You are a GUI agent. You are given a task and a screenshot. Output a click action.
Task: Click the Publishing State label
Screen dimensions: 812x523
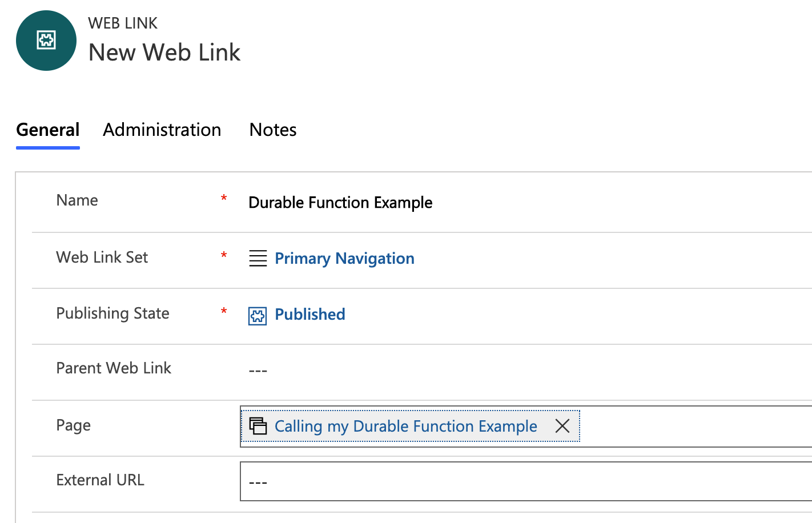(x=112, y=313)
